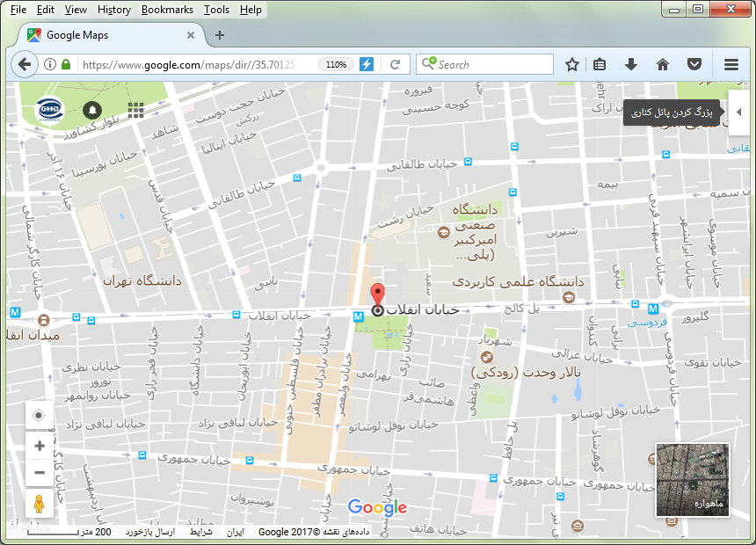Click the خیابان نوفل لوشاتو label at center
This screenshot has height=545, width=756.
click(x=394, y=425)
